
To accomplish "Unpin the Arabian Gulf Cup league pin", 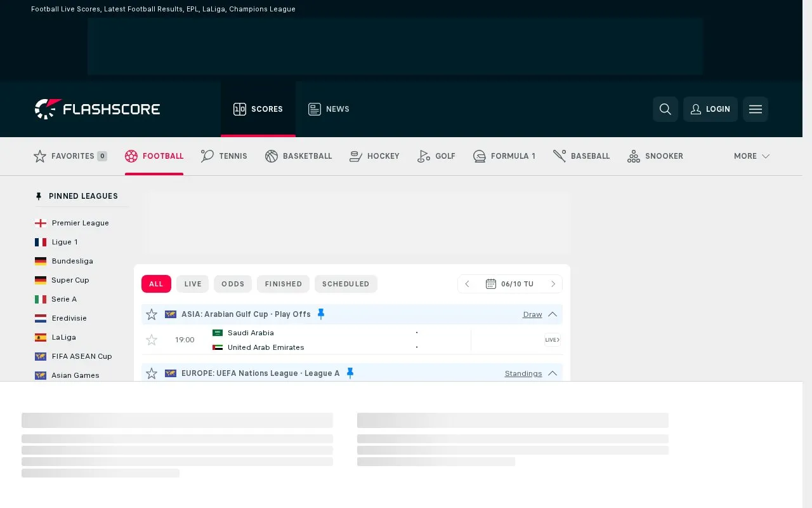I will point(321,314).
